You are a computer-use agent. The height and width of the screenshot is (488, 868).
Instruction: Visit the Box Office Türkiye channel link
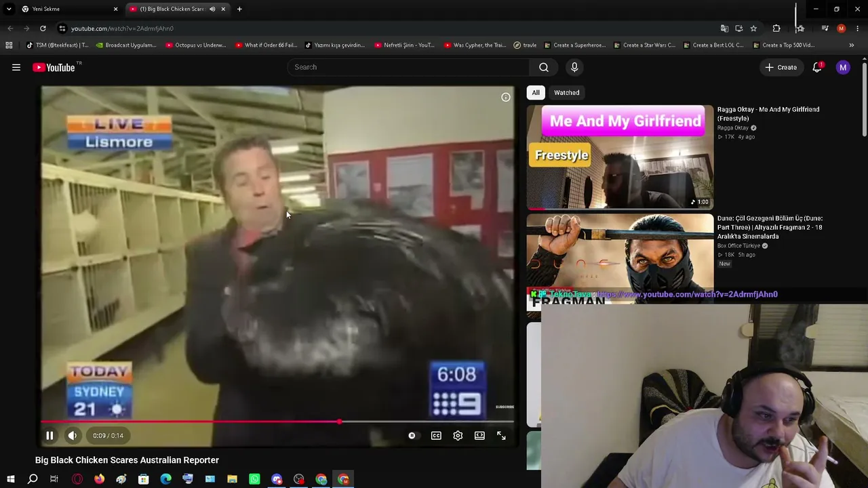point(738,245)
